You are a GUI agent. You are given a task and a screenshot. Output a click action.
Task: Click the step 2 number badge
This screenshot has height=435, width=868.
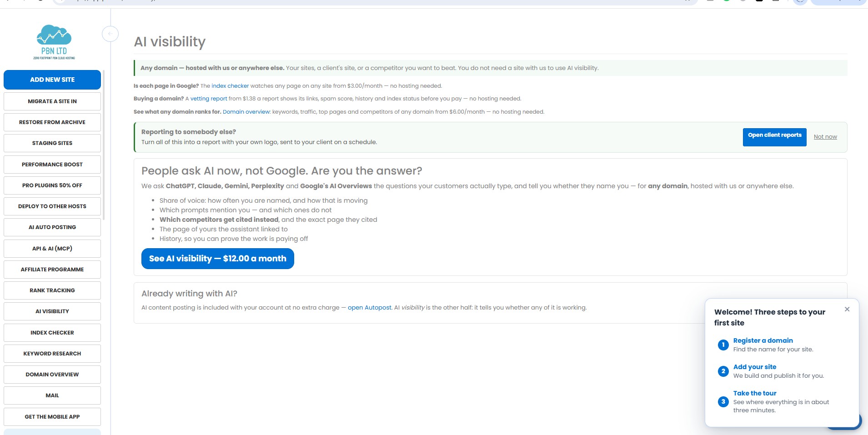tap(723, 371)
